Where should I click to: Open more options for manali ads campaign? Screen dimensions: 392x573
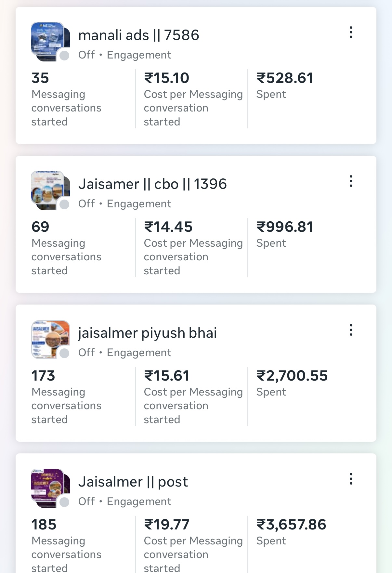(351, 33)
